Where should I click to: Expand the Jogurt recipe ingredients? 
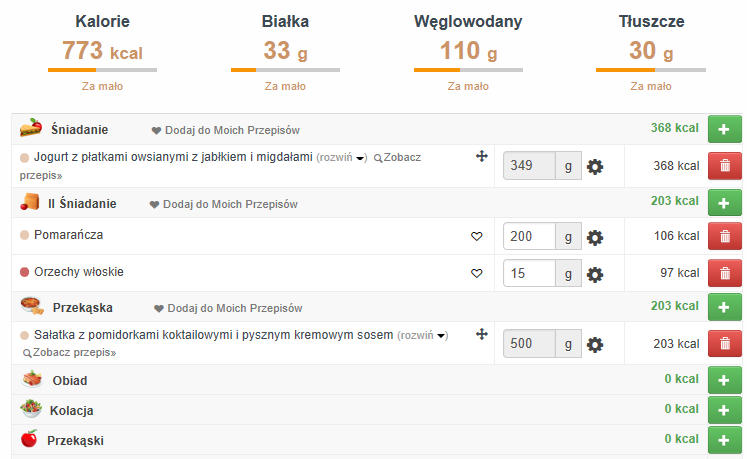(342, 157)
